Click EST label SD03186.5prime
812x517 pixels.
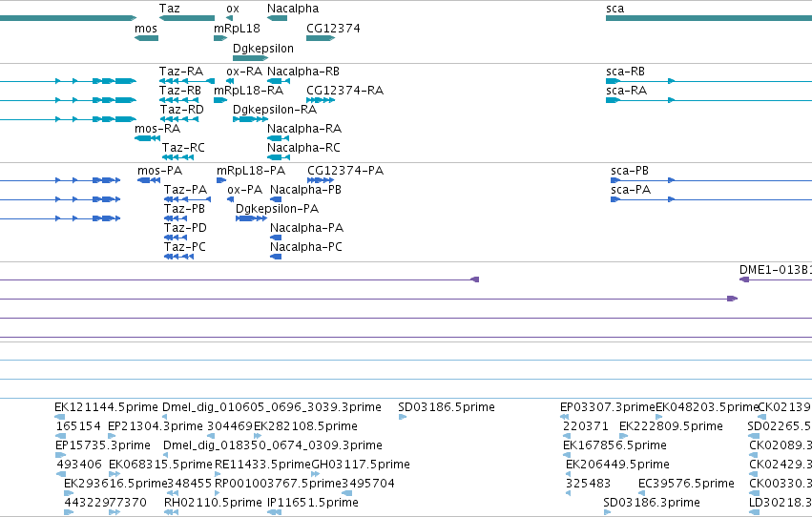point(447,407)
